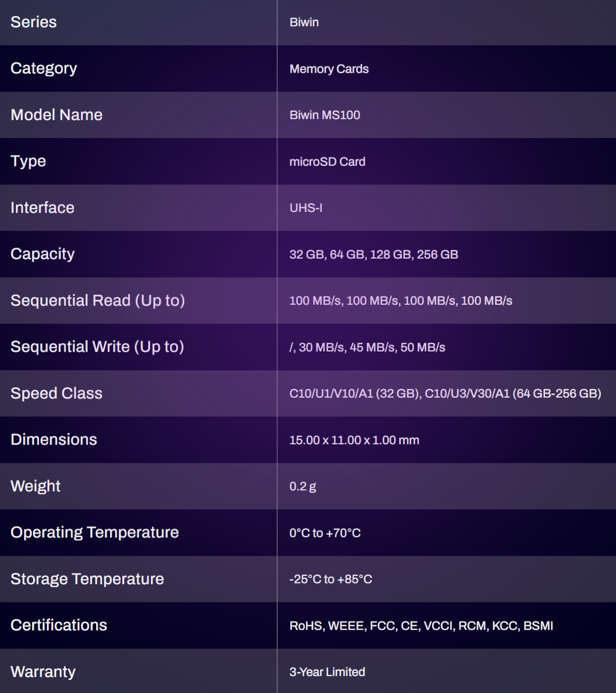Image resolution: width=616 pixels, height=693 pixels.
Task: Click the 'Dimensions' label
Action: coord(54,440)
